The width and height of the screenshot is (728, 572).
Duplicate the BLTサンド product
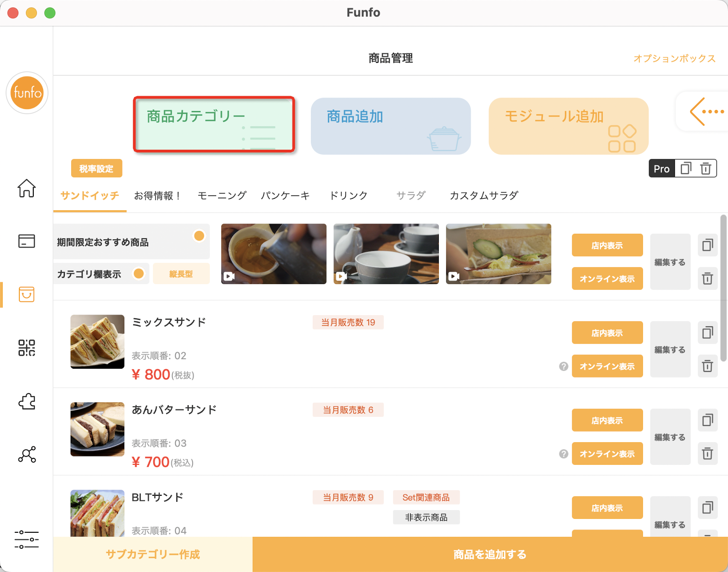(707, 508)
